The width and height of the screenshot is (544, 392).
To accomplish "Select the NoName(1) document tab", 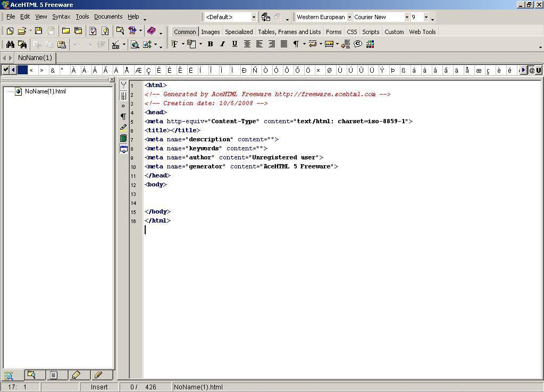I will click(x=35, y=57).
